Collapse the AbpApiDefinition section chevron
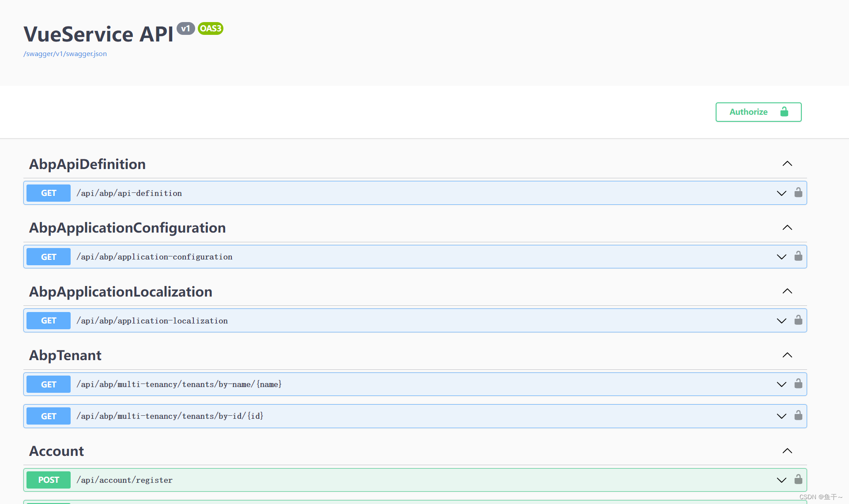 787,164
